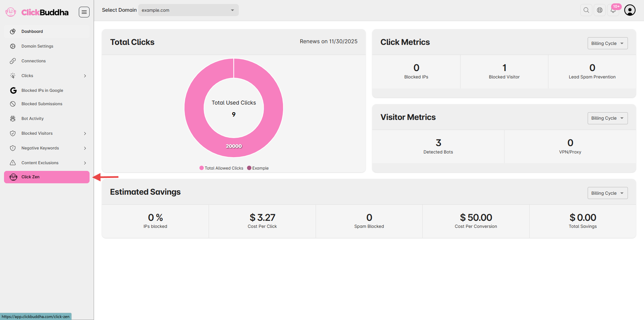This screenshot has height=320, width=644.
Task: Toggle the sidebar with the hamburger button
Action: click(84, 12)
